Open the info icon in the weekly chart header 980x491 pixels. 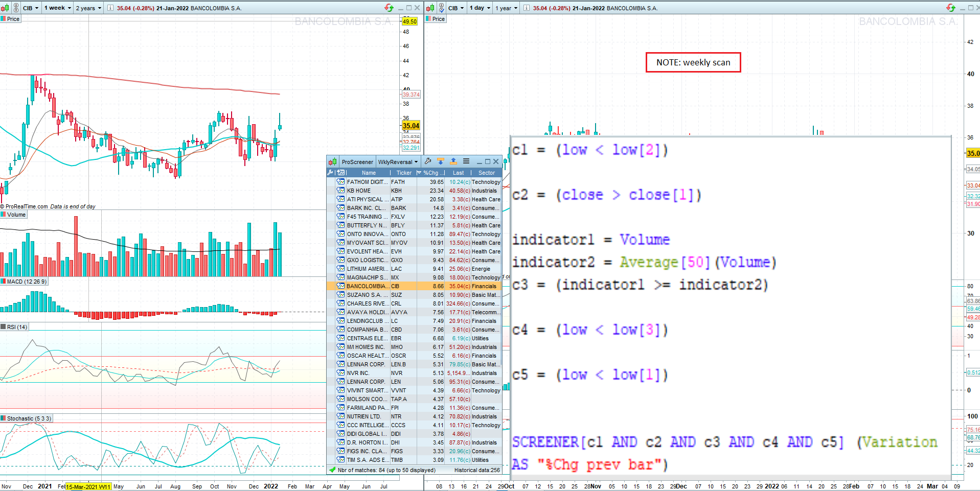pos(110,8)
